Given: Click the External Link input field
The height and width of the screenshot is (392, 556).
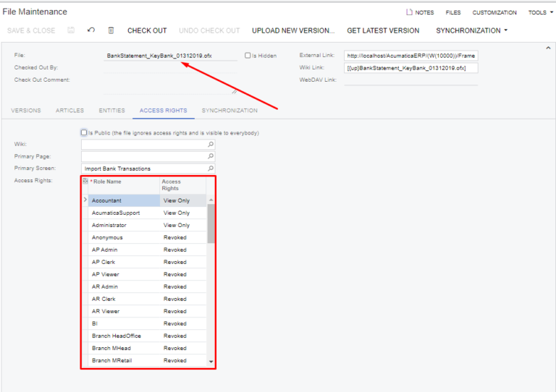Looking at the screenshot, I should point(410,56).
